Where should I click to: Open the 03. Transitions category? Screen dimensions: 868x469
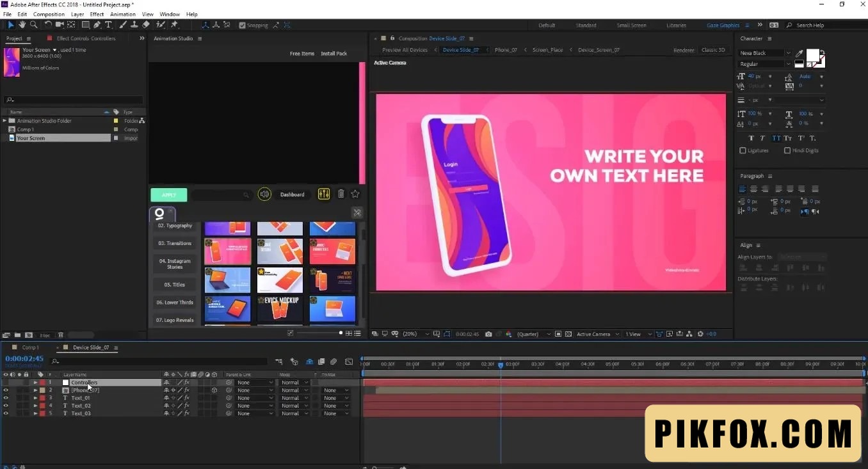click(x=175, y=243)
